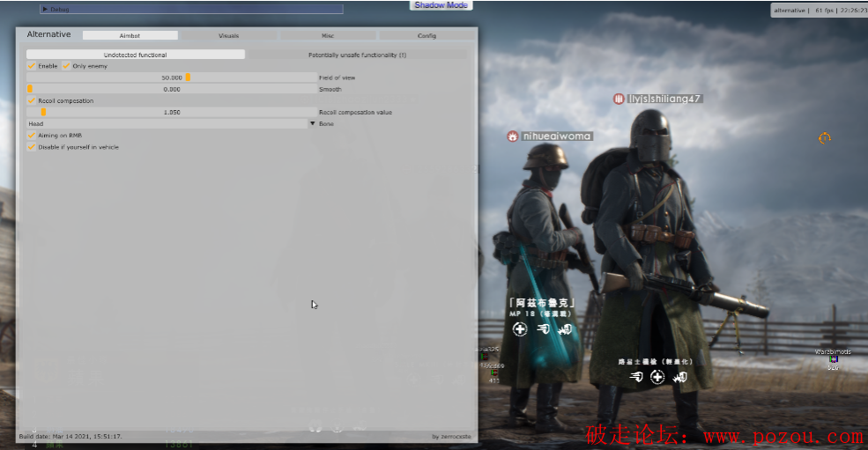Viewport: 868px width, 450px height.
Task: Click the nihueaiwoma player name tag
Action: tap(556, 136)
